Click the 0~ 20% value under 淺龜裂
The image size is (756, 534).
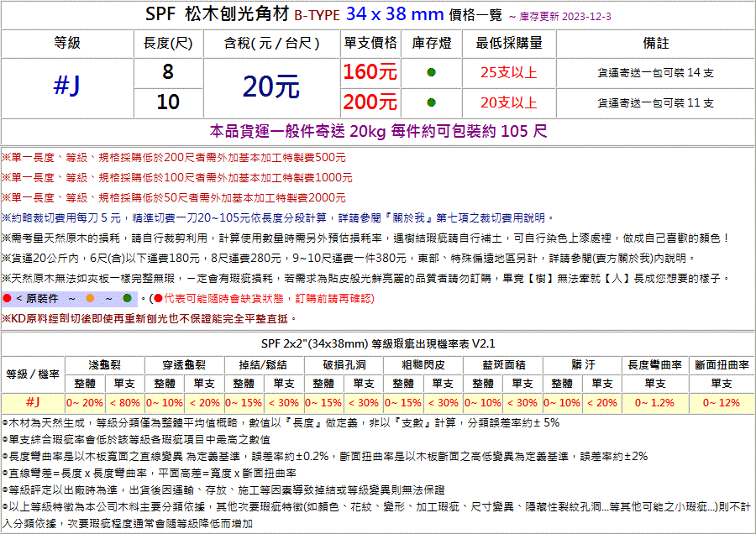click(85, 403)
